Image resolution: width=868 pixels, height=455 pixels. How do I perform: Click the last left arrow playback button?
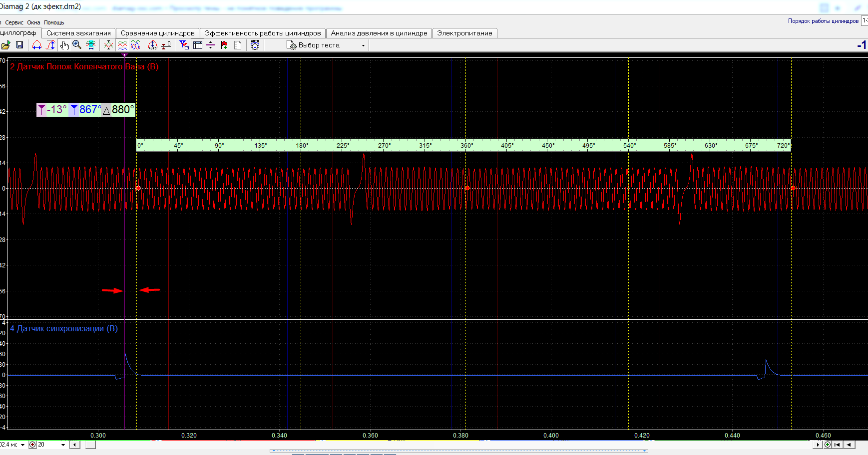[x=849, y=445]
